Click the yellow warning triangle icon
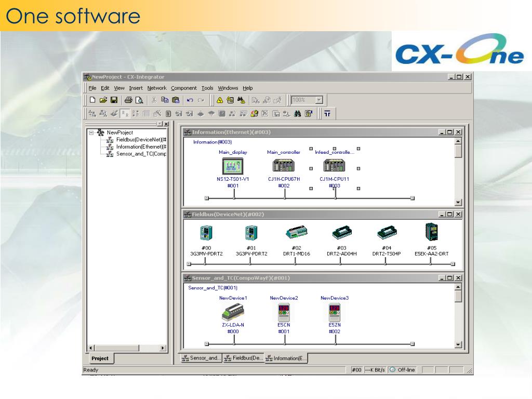 tap(220, 100)
